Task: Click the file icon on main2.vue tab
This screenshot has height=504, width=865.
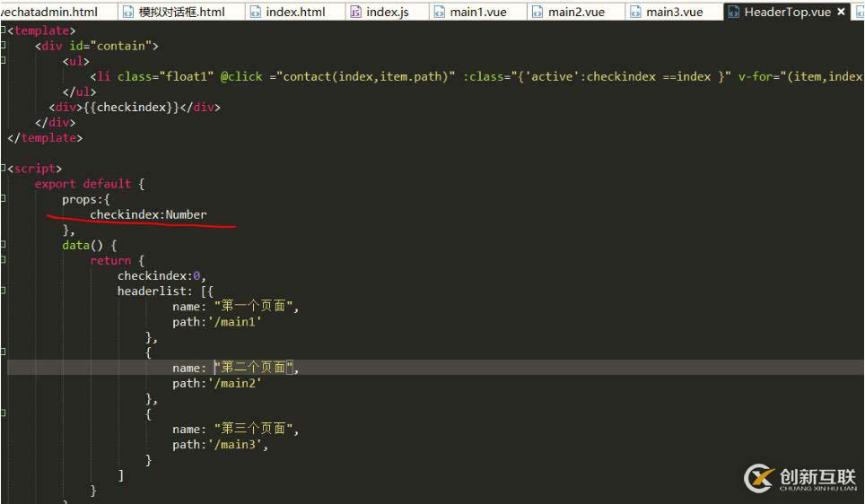Action: coord(537,13)
